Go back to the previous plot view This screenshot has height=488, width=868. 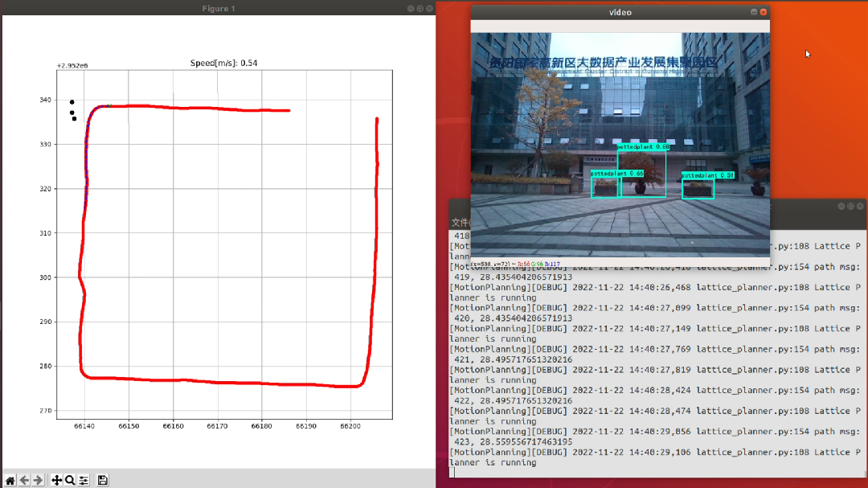pyautogui.click(x=24, y=480)
